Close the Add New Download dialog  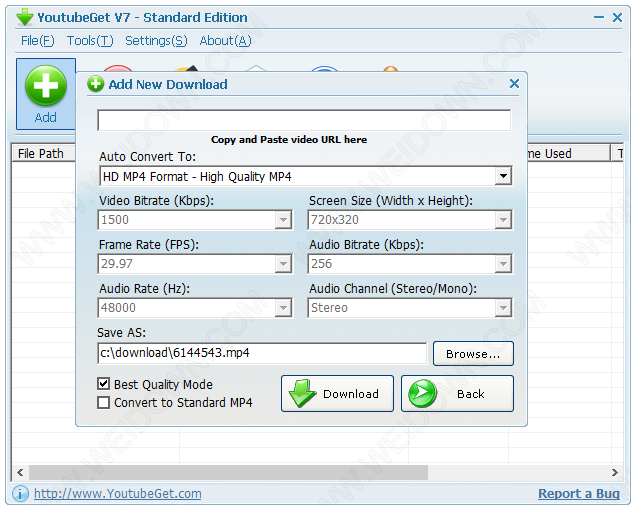(514, 84)
